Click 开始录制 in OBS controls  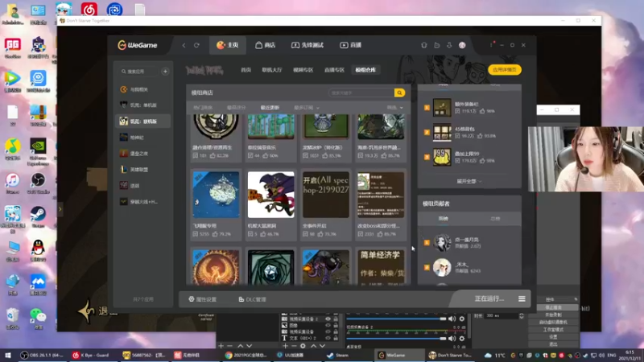[x=553, y=315]
